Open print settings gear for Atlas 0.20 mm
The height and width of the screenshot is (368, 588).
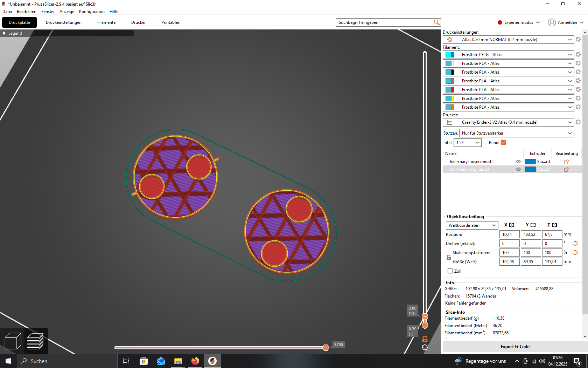[x=578, y=40]
